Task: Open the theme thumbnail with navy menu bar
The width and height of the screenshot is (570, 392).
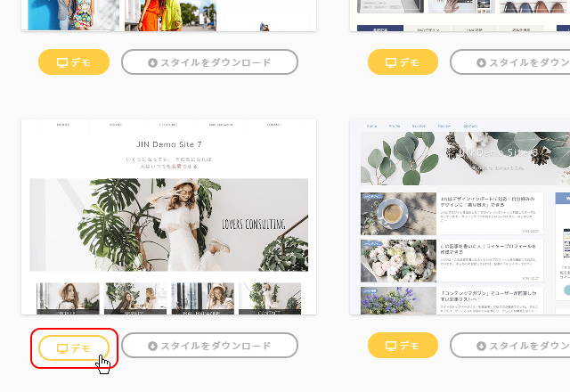Action: click(x=460, y=15)
